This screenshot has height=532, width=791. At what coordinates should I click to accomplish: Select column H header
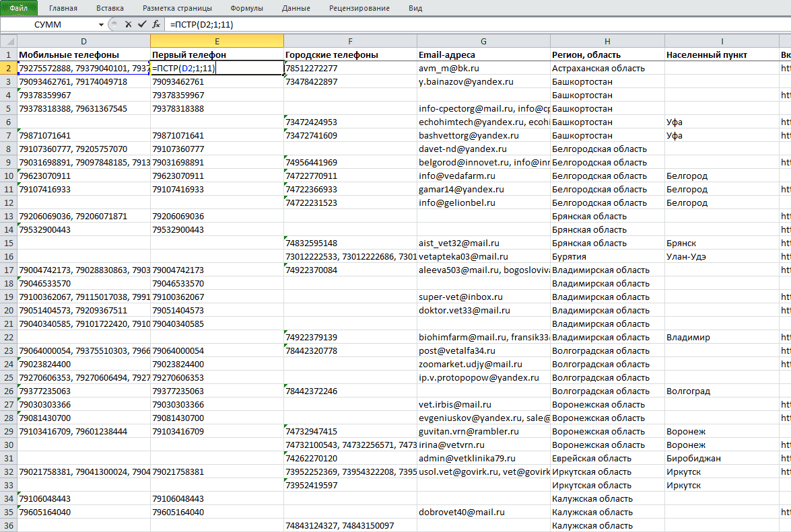(x=607, y=41)
